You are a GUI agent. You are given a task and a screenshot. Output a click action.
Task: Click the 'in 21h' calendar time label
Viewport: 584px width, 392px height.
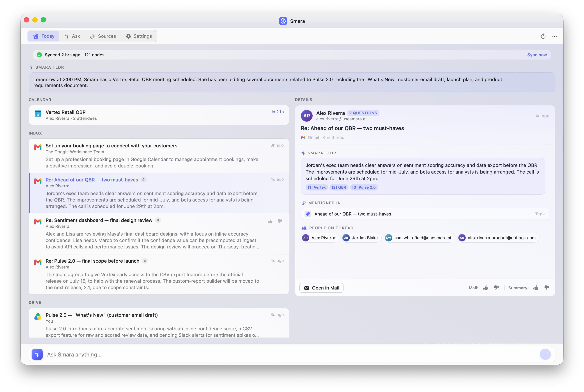(x=277, y=112)
